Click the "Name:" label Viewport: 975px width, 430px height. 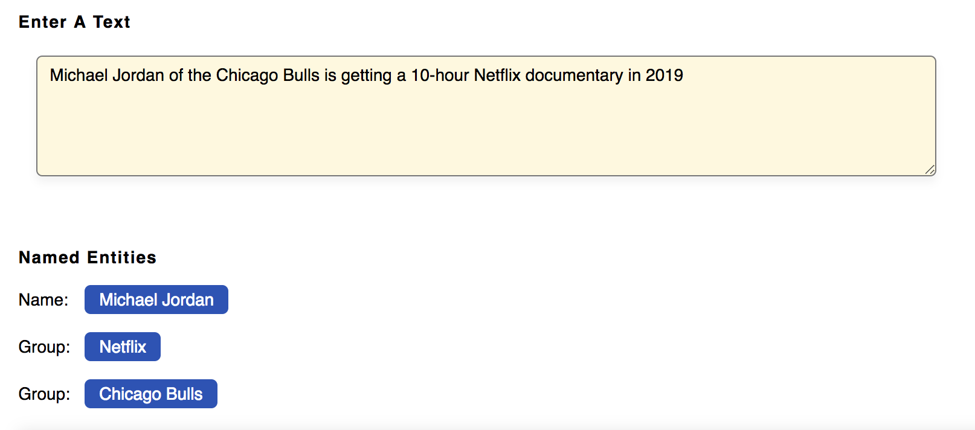pyautogui.click(x=43, y=300)
